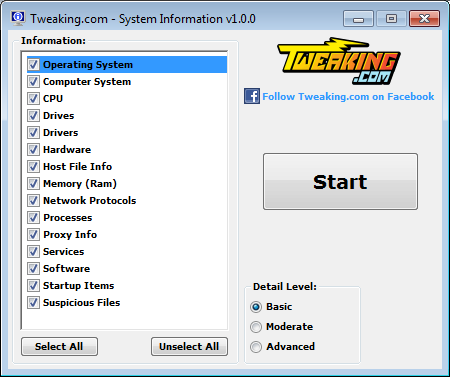Click the Unselect All button
450x377 pixels.
[x=189, y=346]
